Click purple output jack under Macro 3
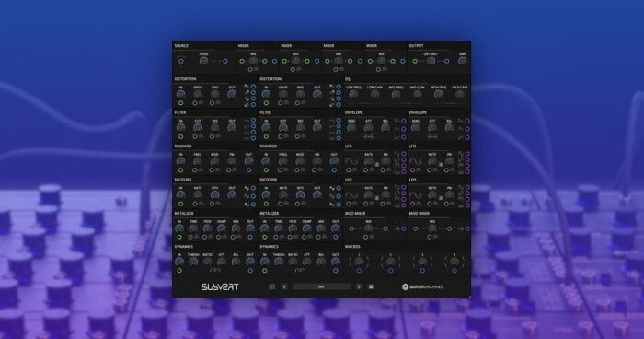The width and height of the screenshot is (644, 339). (x=422, y=271)
